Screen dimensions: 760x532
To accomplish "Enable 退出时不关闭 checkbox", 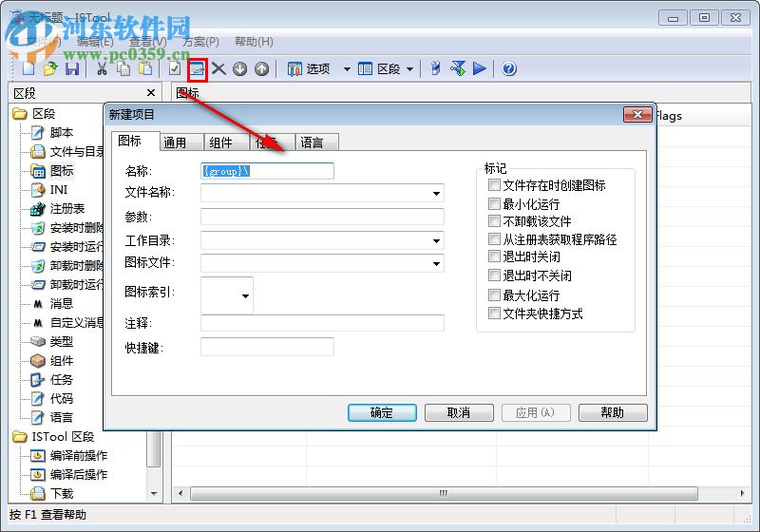I will 494,275.
